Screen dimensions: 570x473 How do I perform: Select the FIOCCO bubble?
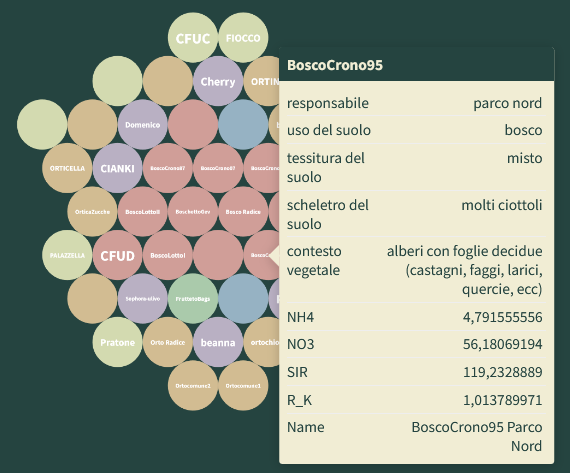point(243,38)
